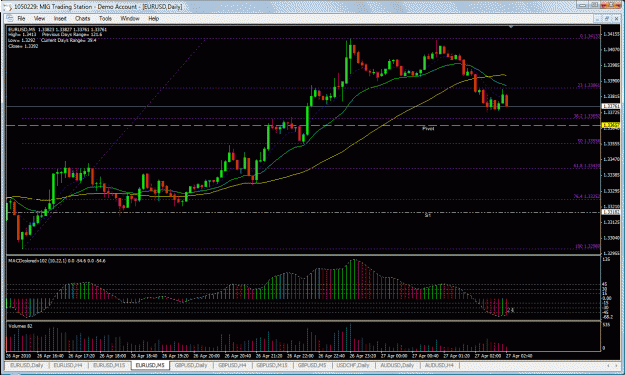Image resolution: width=625 pixels, height=375 pixels.
Task: Open the Insert menu
Action: [x=60, y=18]
